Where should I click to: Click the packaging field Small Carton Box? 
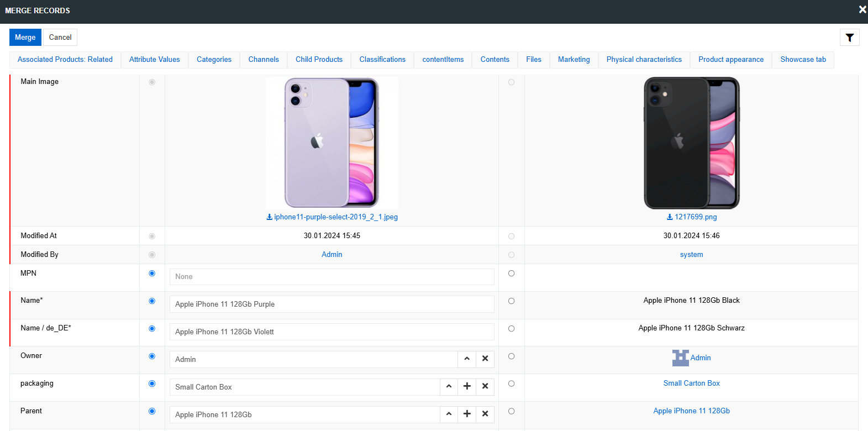tap(304, 387)
